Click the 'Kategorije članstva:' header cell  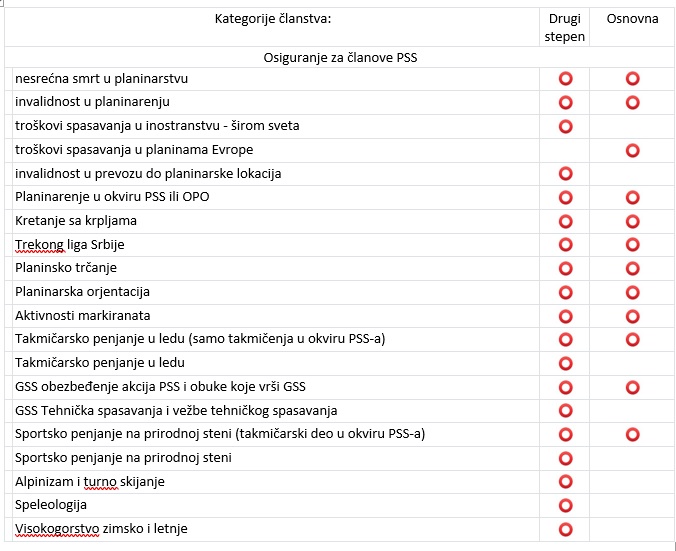[272, 19]
